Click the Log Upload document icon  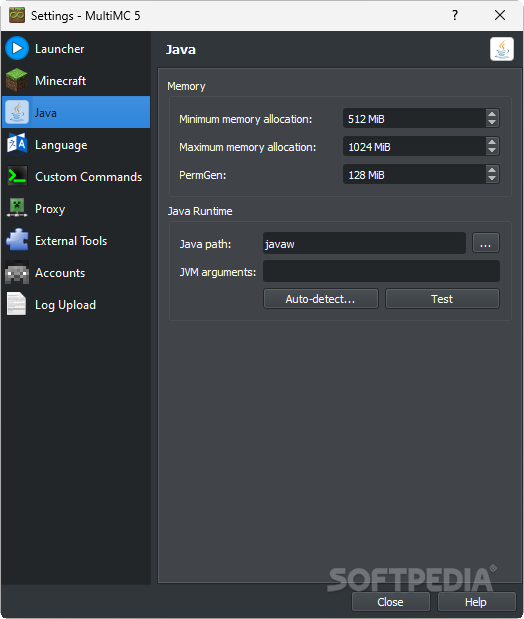(x=17, y=304)
